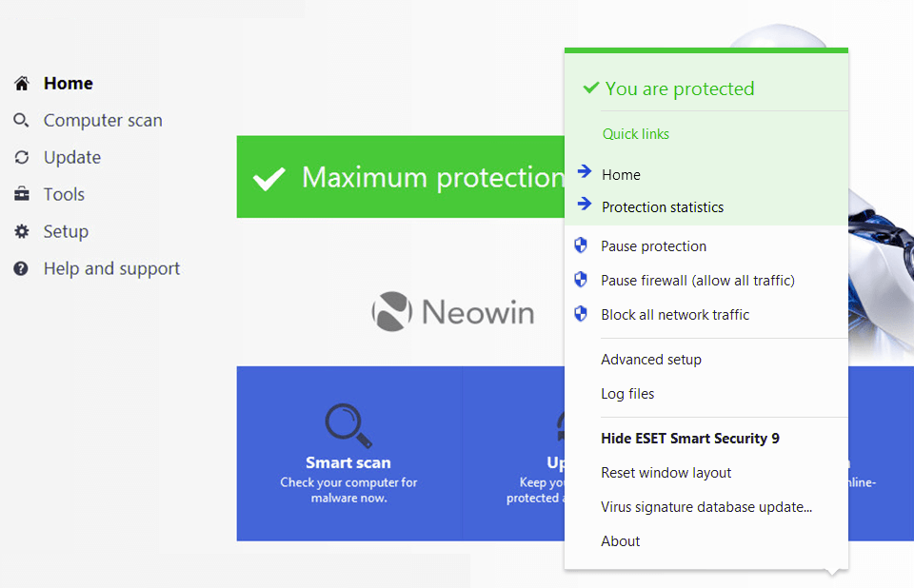Open the About menu entry
Image resolution: width=914 pixels, height=588 pixels.
621,541
